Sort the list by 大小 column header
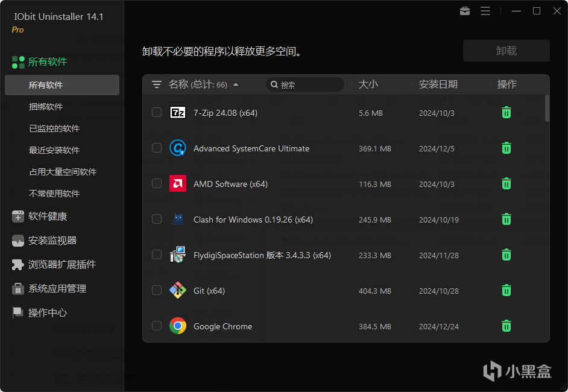 pyautogui.click(x=368, y=84)
